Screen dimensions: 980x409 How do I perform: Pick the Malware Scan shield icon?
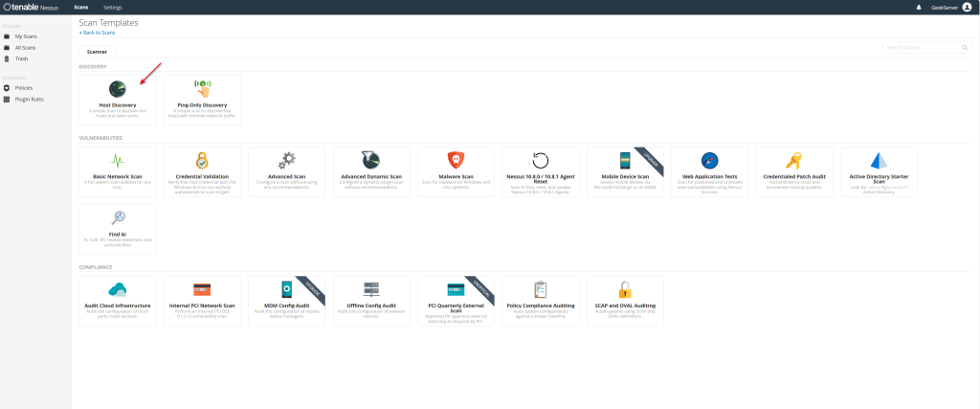(456, 160)
